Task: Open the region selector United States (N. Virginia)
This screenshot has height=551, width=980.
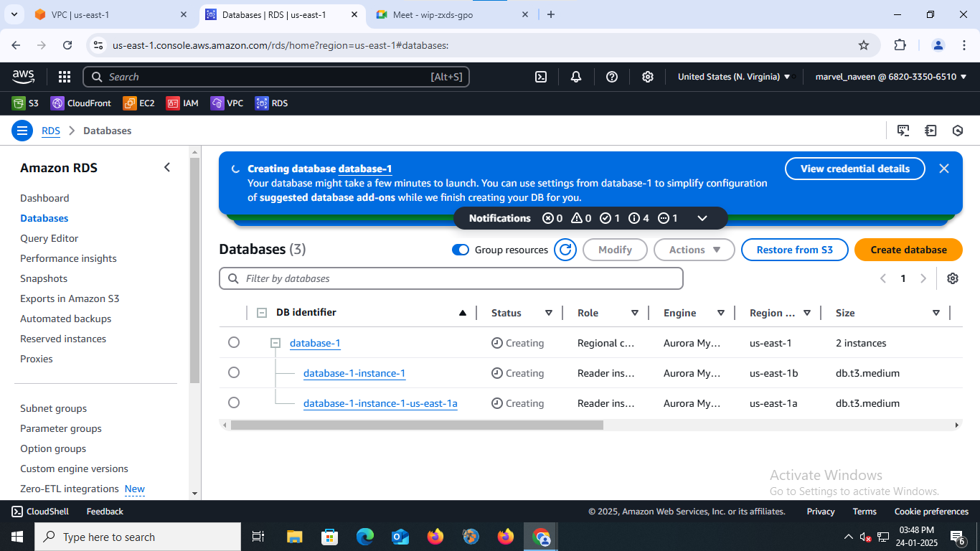Action: click(734, 77)
